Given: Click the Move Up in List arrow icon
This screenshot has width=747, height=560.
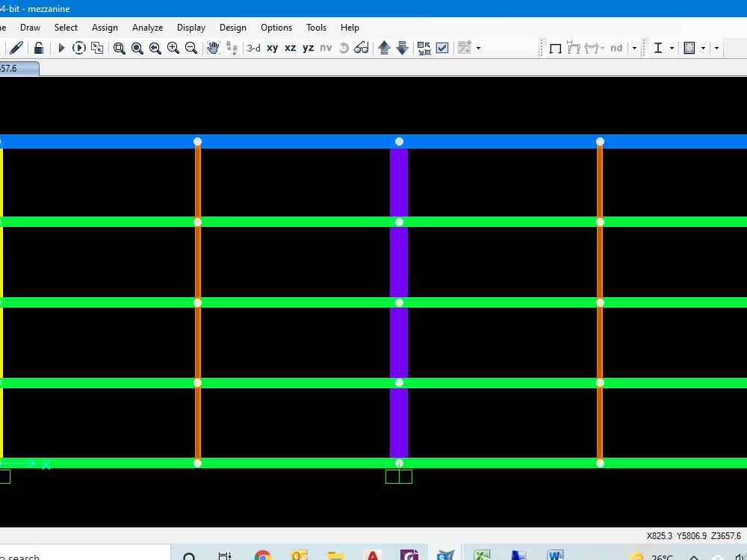Looking at the screenshot, I should [384, 48].
